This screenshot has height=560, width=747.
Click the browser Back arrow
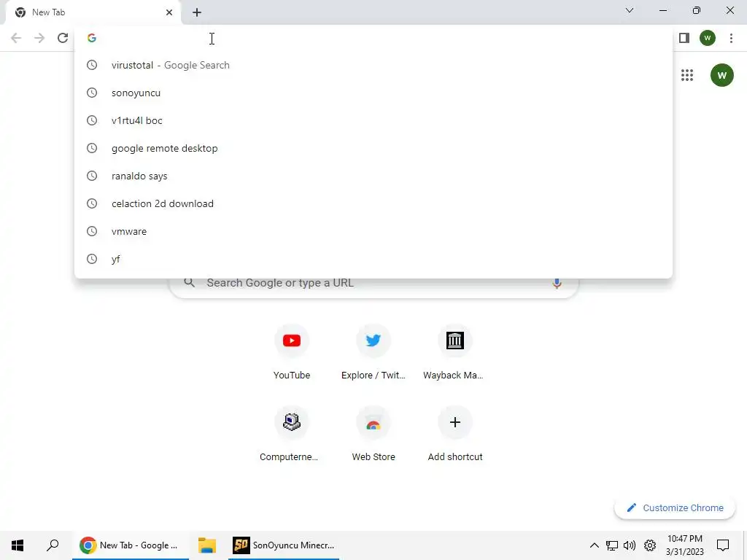coord(16,38)
